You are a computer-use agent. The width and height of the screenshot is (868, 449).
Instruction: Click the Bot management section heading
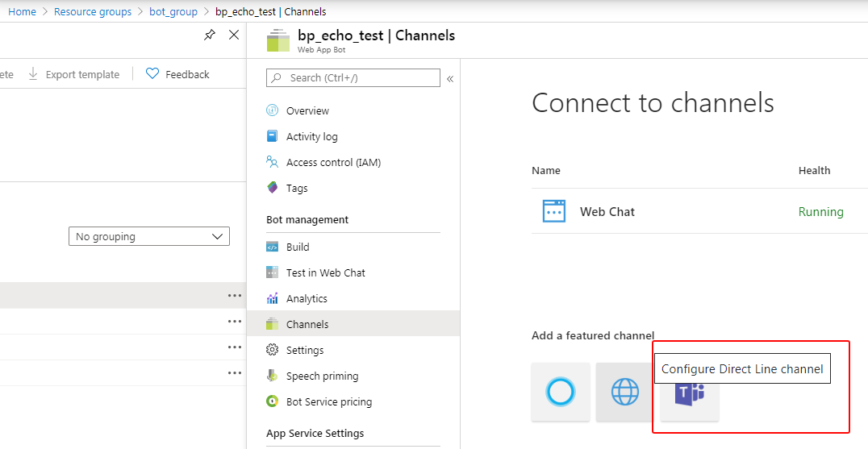click(307, 219)
